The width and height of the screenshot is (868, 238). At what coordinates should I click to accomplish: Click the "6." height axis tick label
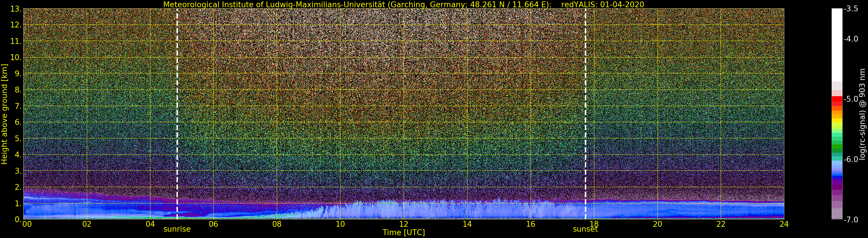18,122
